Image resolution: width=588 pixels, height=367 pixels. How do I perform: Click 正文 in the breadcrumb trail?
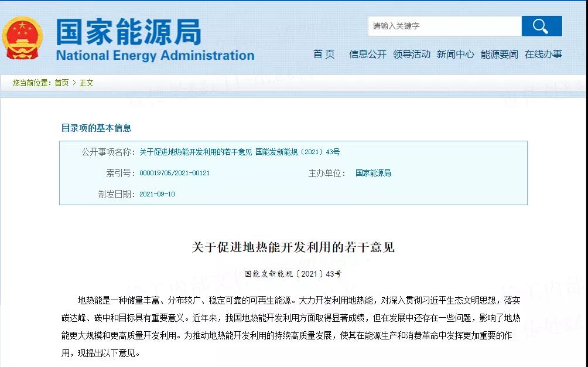(x=87, y=83)
